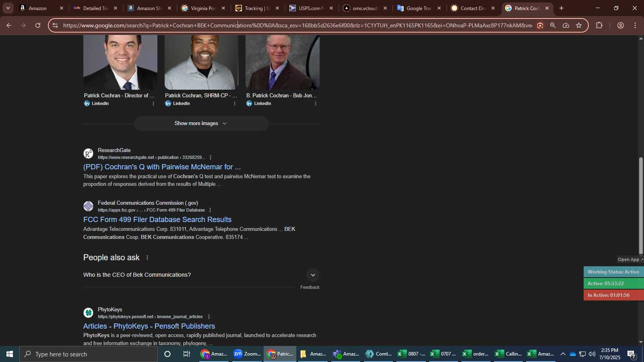
Task: Open Cortana circle icon on taskbar
Action: click(167, 354)
